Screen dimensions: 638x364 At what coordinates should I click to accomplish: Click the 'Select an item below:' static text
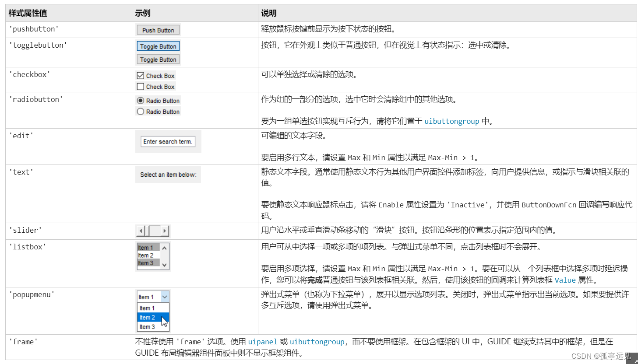click(x=168, y=175)
